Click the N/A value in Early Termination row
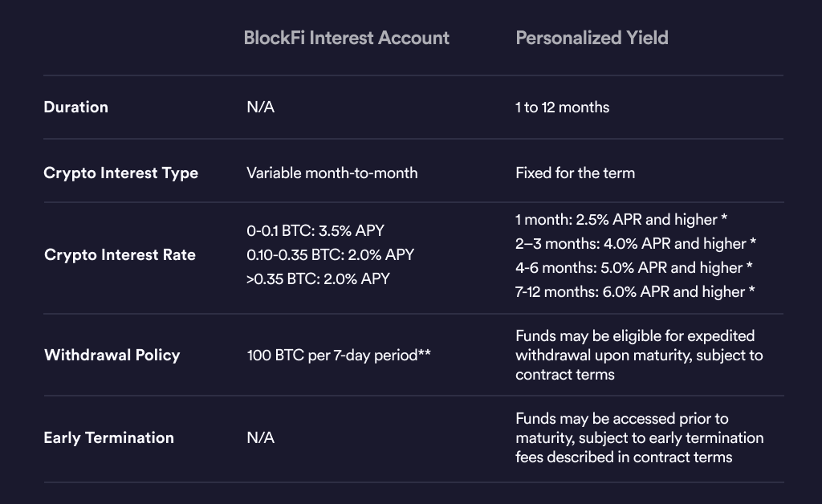This screenshot has width=822, height=504. (260, 437)
